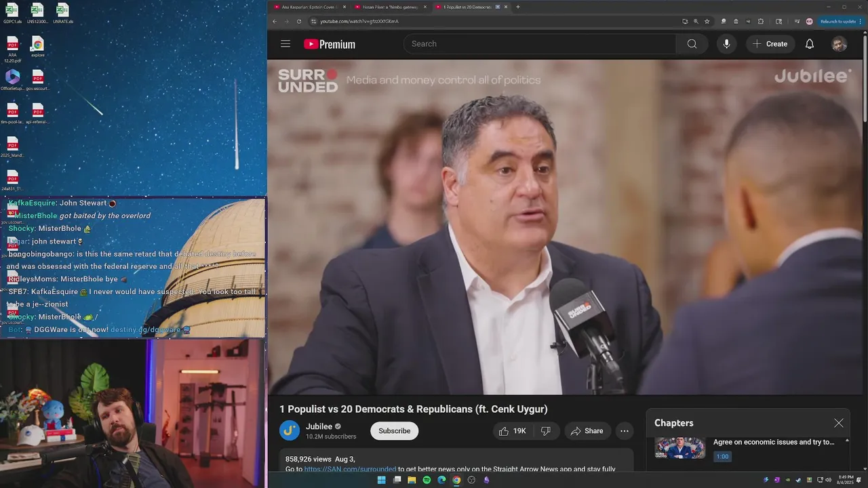Viewport: 868px width, 488px height.
Task: Open Chrome extensions puzzle icon
Action: [760, 21]
